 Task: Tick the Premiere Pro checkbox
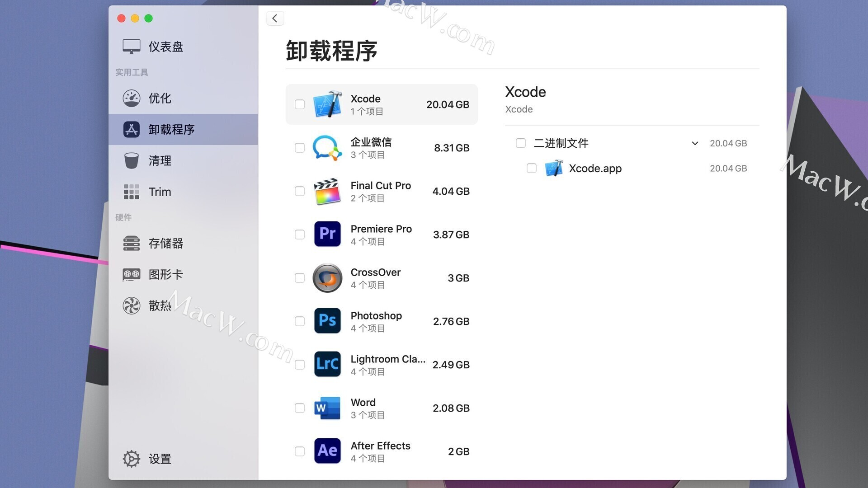(x=300, y=235)
